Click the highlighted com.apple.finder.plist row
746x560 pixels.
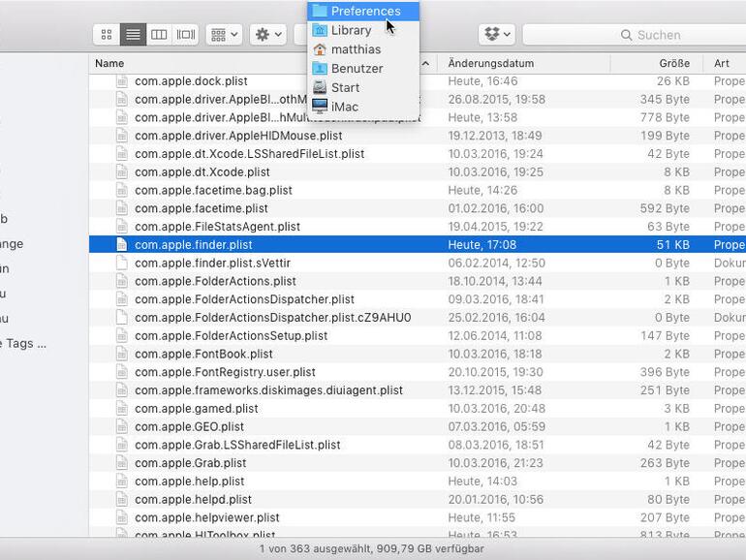tap(418, 244)
